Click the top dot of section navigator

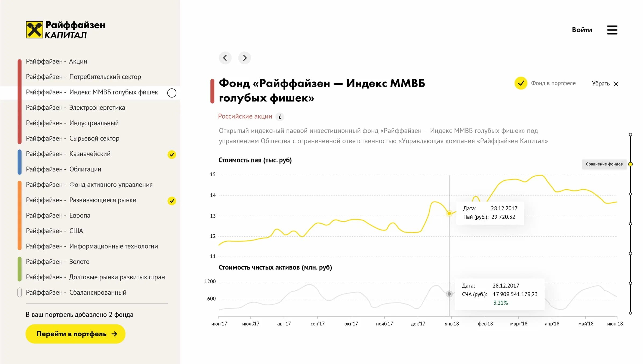pos(630,135)
